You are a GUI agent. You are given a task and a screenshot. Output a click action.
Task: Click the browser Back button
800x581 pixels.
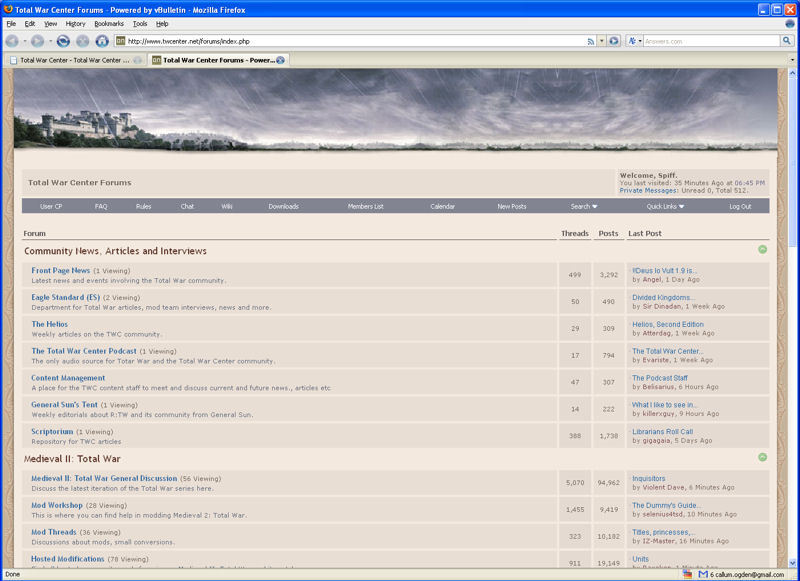point(12,41)
